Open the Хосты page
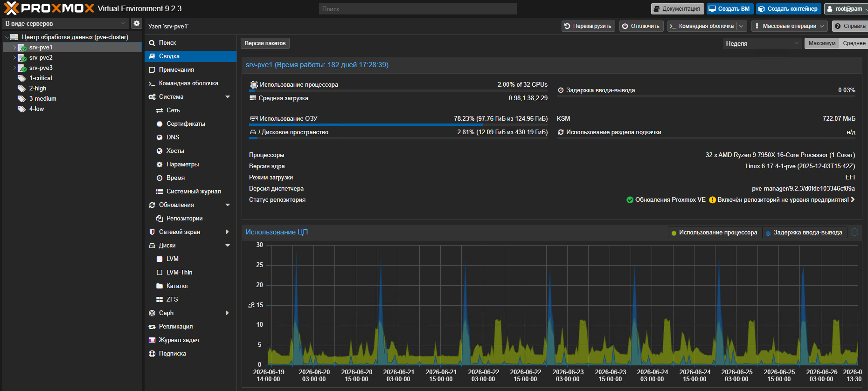 191,151
